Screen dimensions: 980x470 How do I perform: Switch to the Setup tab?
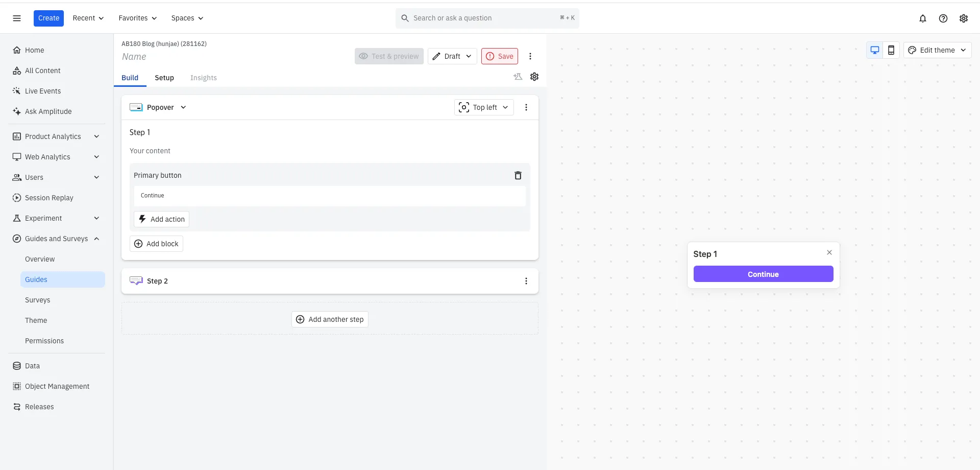[164, 78]
